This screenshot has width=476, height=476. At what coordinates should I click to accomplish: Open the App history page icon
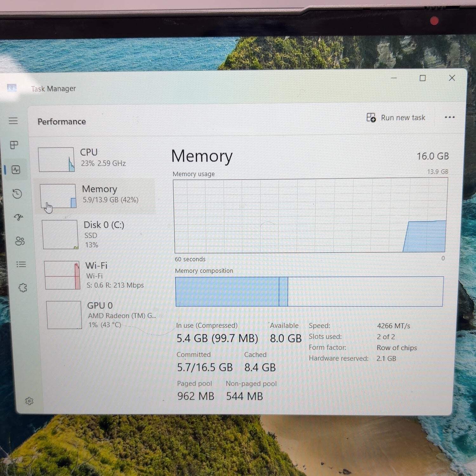pyautogui.click(x=17, y=194)
